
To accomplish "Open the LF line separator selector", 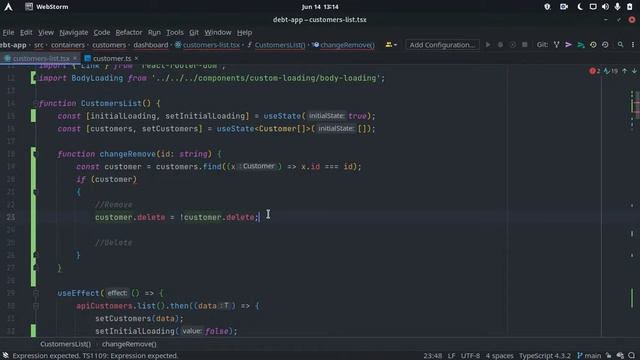I will [451, 356].
